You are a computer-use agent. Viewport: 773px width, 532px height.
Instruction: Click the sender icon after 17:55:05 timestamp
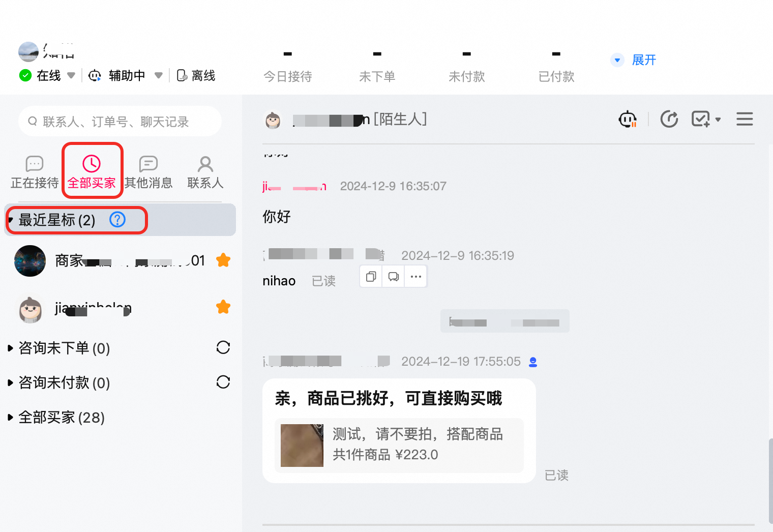(x=533, y=362)
